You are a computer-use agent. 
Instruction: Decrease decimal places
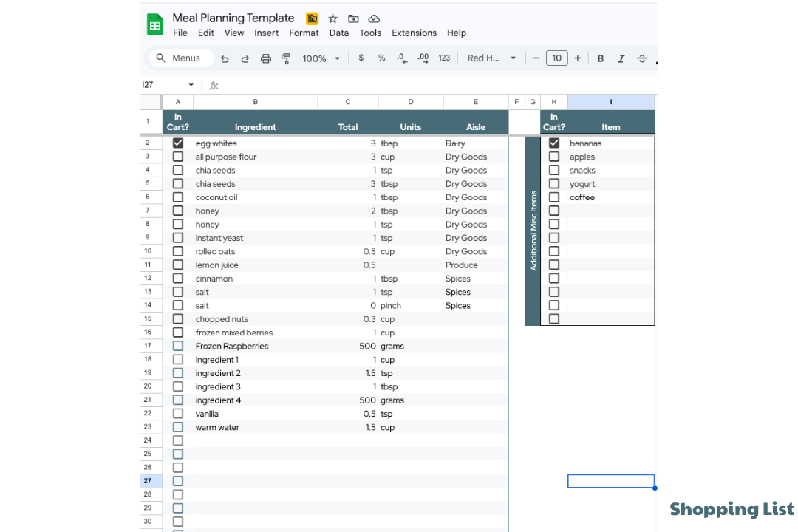(x=402, y=58)
